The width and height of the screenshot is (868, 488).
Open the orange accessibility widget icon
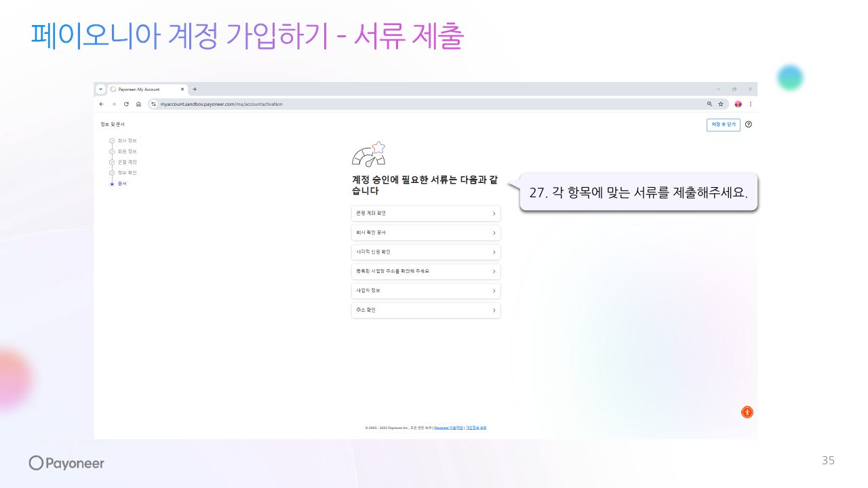[x=747, y=412]
